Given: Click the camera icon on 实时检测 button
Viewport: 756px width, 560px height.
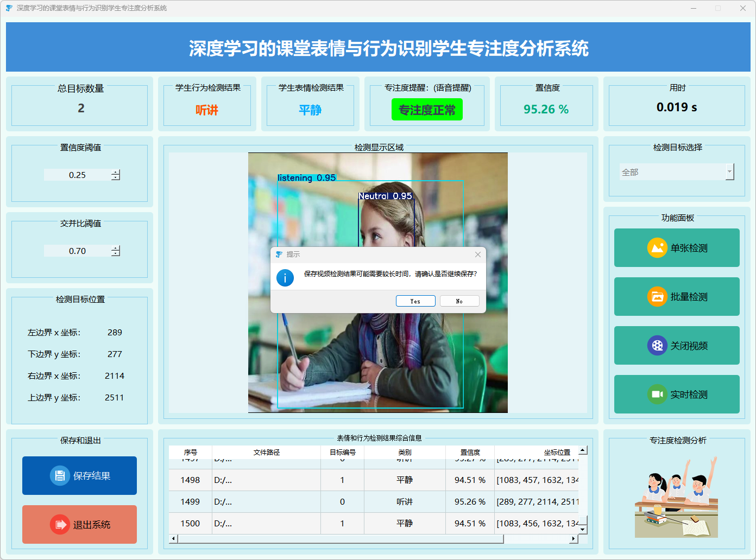Looking at the screenshot, I should [x=657, y=394].
